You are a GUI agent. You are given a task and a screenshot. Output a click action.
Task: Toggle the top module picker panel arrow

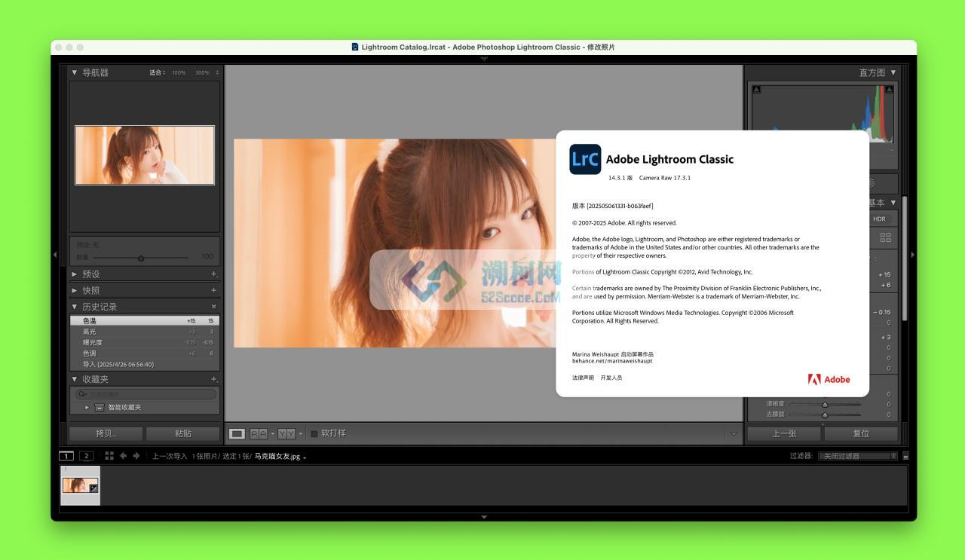click(x=484, y=58)
